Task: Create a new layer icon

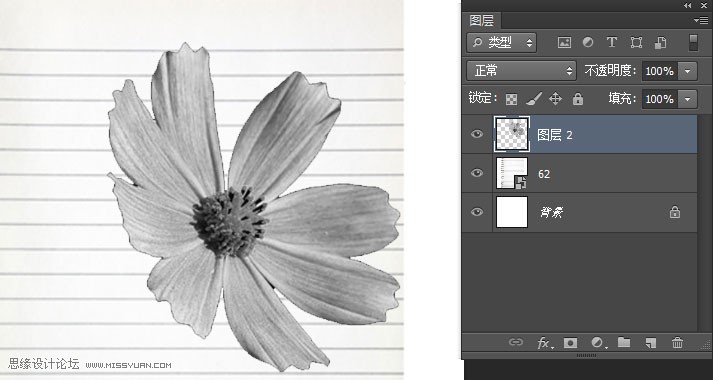Action: coord(651,343)
